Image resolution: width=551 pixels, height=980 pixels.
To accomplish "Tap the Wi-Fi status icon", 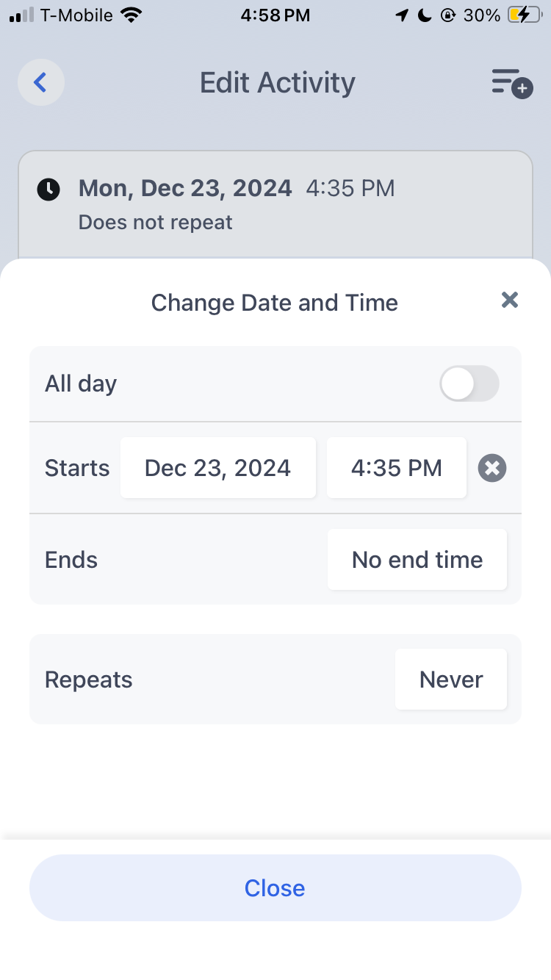I will pos(131,15).
